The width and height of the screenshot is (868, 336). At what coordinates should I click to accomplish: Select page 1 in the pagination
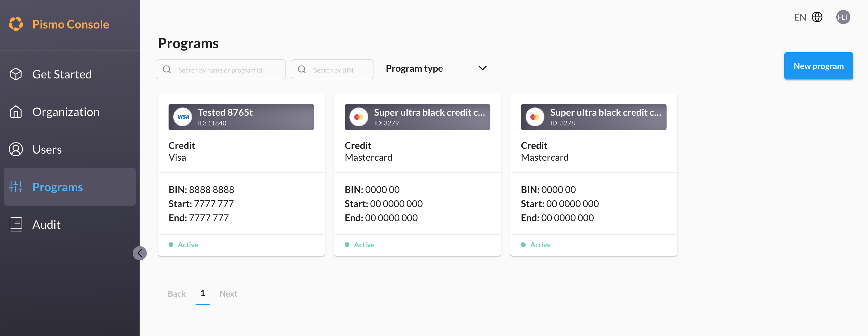(203, 293)
